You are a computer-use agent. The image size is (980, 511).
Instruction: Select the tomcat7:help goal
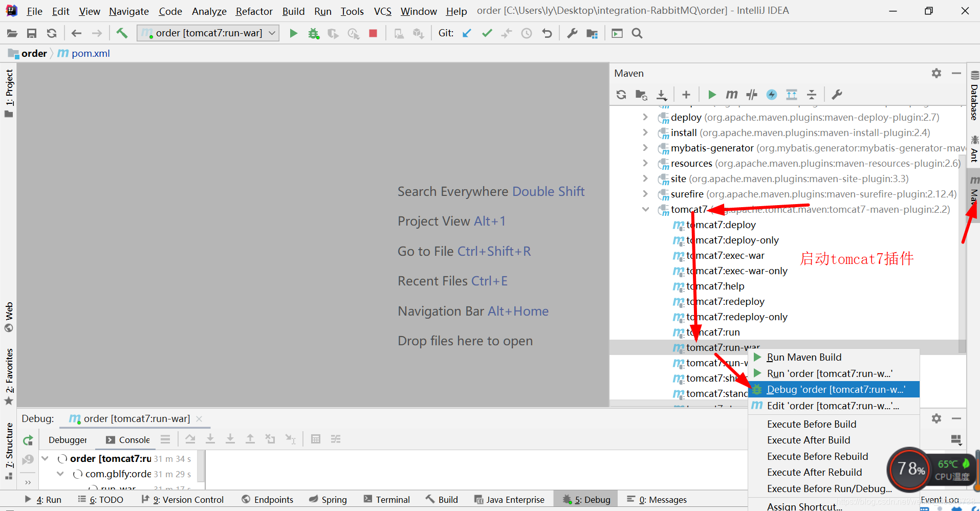click(715, 286)
